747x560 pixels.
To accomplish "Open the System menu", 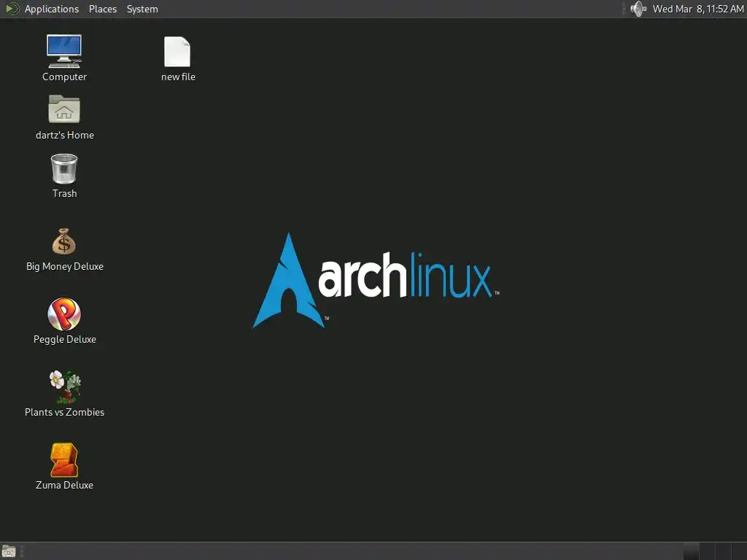I will (x=142, y=9).
